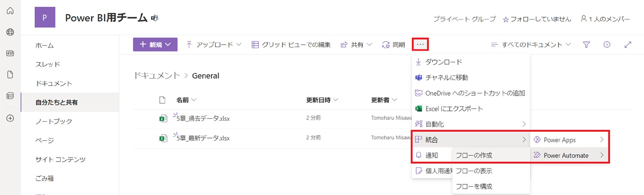Expand the Power Apps submenu
The height and width of the screenshot is (195, 644).
(x=602, y=140)
